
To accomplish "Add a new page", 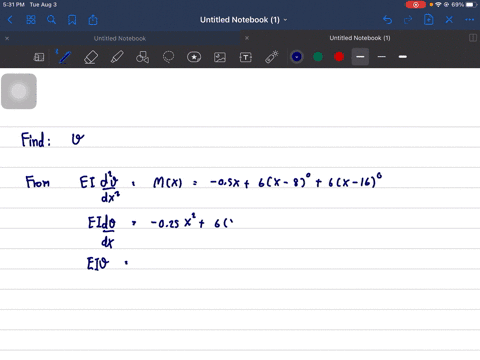I will tap(429, 20).
